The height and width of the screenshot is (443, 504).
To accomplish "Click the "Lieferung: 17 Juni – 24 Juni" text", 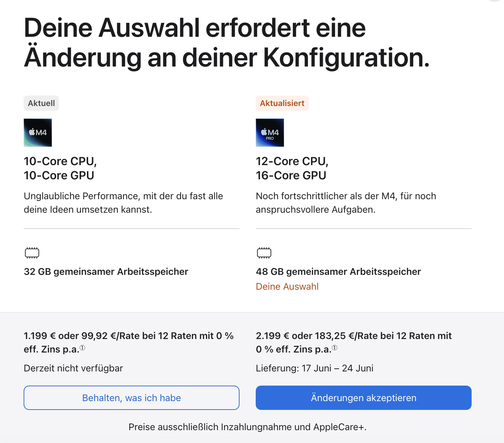I will click(314, 368).
